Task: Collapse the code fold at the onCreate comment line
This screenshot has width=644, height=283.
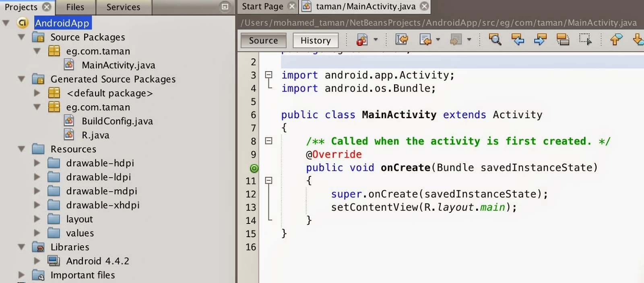Action: click(x=268, y=141)
